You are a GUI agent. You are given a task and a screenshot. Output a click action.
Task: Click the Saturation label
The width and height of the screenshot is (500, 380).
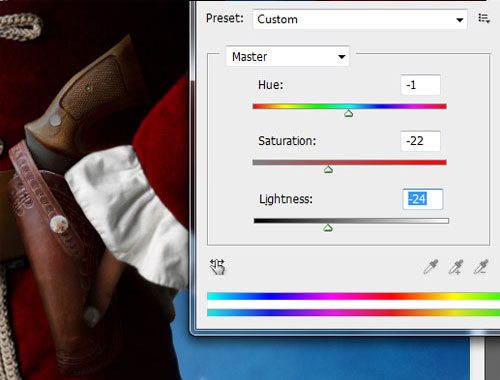coord(287,141)
